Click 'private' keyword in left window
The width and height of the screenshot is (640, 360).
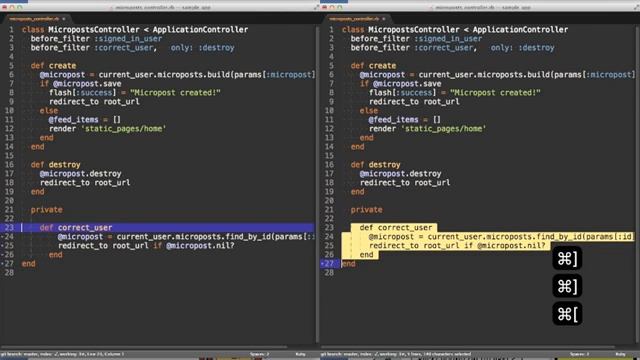(47, 210)
